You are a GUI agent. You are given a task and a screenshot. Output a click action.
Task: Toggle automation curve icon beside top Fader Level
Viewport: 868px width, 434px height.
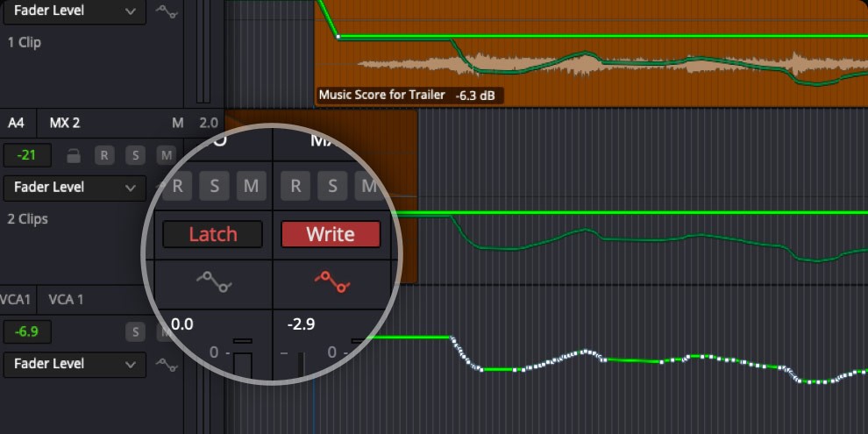pyautogui.click(x=166, y=11)
